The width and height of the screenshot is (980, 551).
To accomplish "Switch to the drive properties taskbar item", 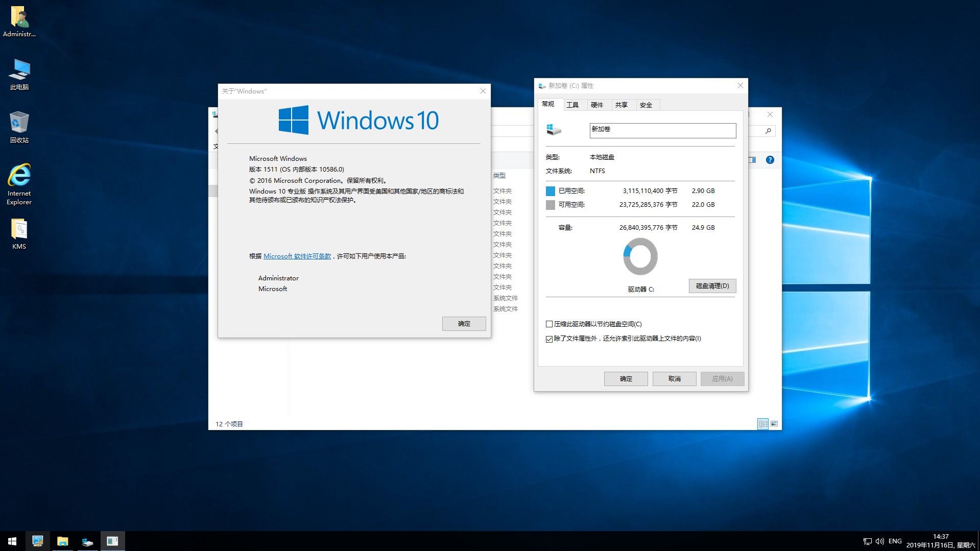I will click(x=87, y=541).
